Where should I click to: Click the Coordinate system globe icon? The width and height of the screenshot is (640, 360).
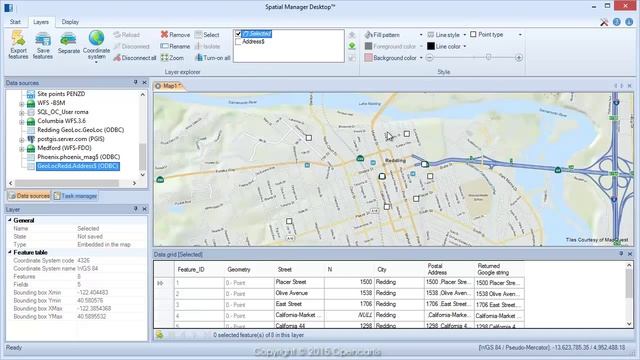96,38
